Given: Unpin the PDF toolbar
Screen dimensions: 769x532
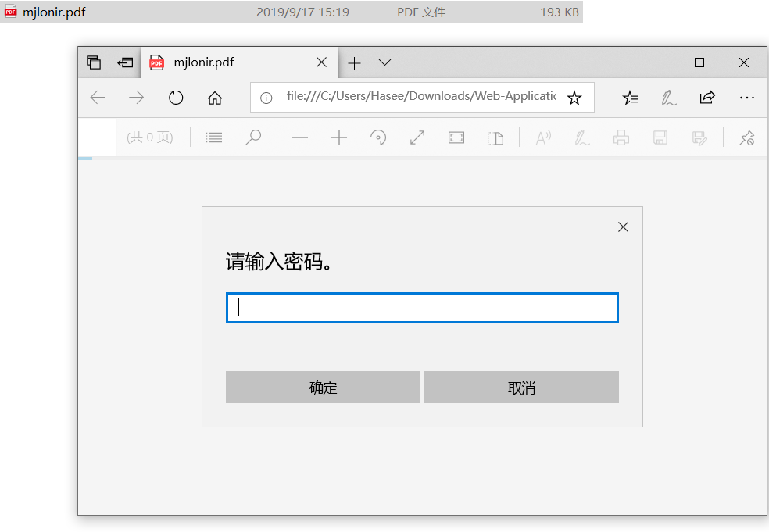Looking at the screenshot, I should point(746,138).
